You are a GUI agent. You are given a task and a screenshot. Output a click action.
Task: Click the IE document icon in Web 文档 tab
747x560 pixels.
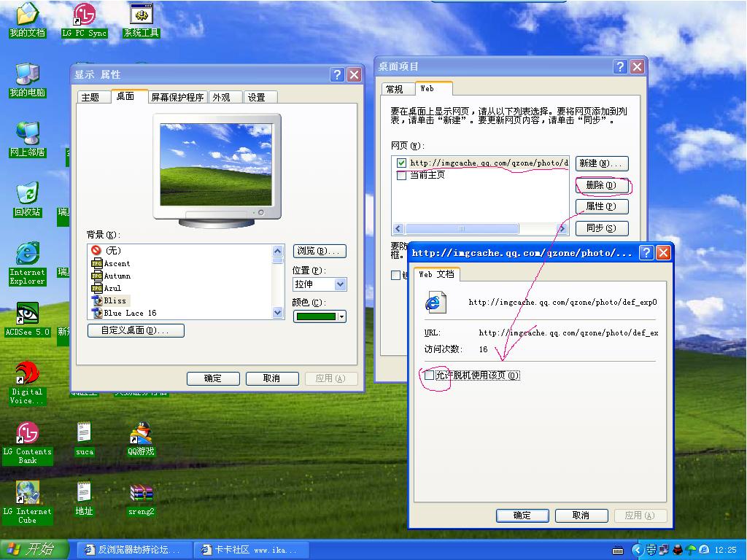coord(435,302)
